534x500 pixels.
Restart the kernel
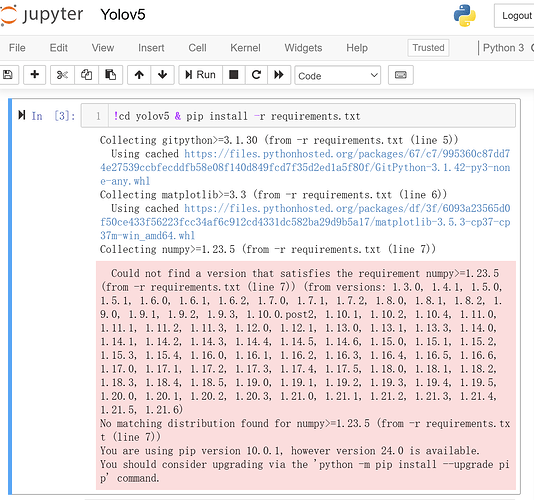[x=256, y=75]
